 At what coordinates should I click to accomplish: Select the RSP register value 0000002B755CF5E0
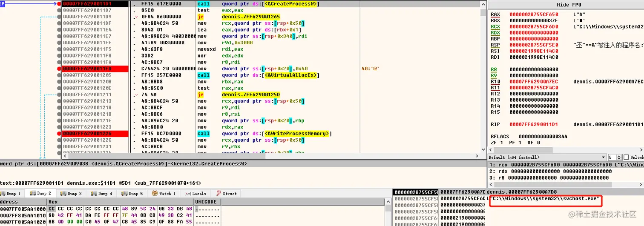[534, 45]
